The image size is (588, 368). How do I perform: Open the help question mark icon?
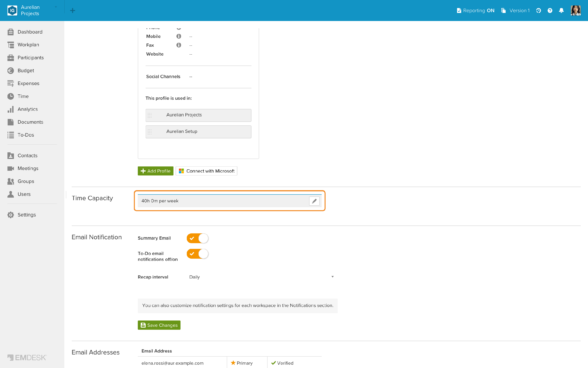550,10
